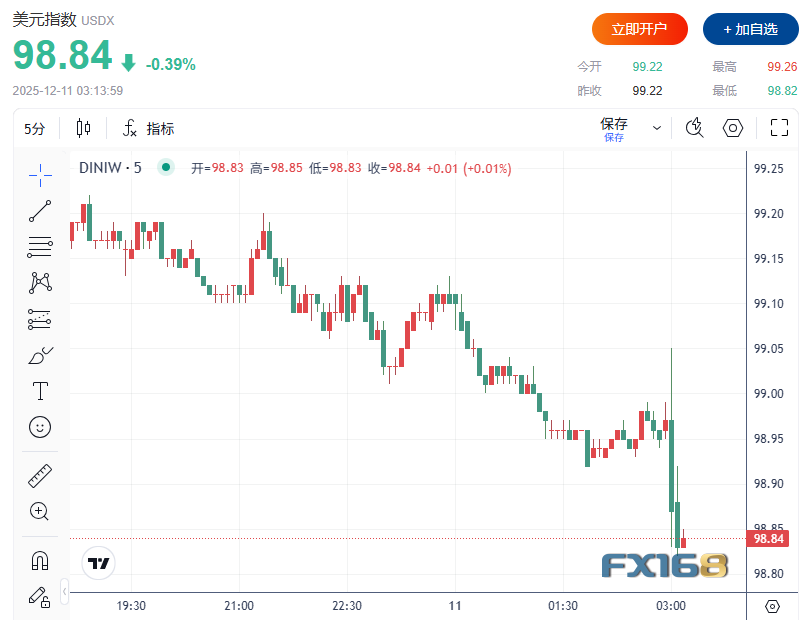Image resolution: width=812 pixels, height=620 pixels.
Task: Open the Fibonacci retracement tool
Action: [x=40, y=247]
